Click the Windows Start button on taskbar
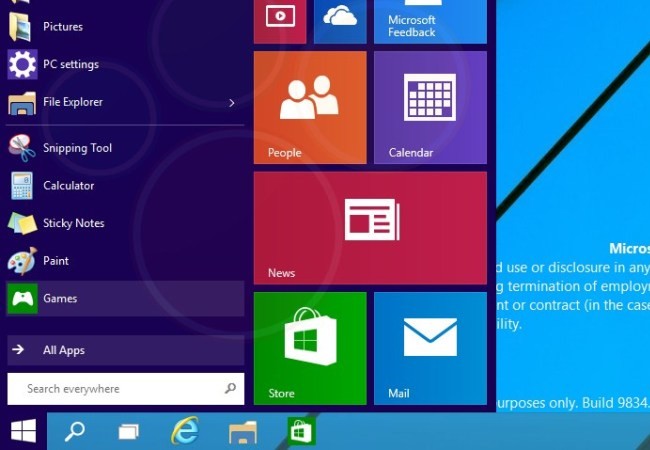This screenshot has height=450, width=650. tap(23, 431)
